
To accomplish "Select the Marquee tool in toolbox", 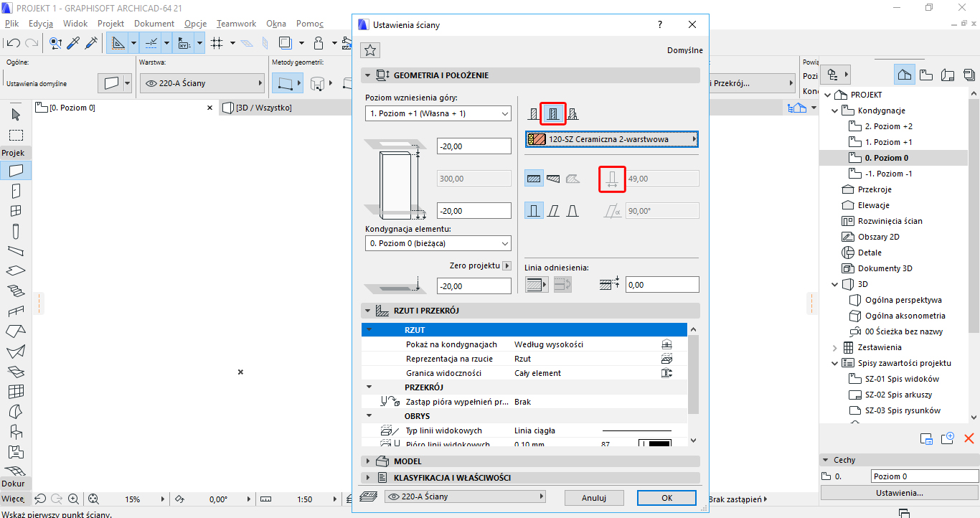I will (16, 135).
